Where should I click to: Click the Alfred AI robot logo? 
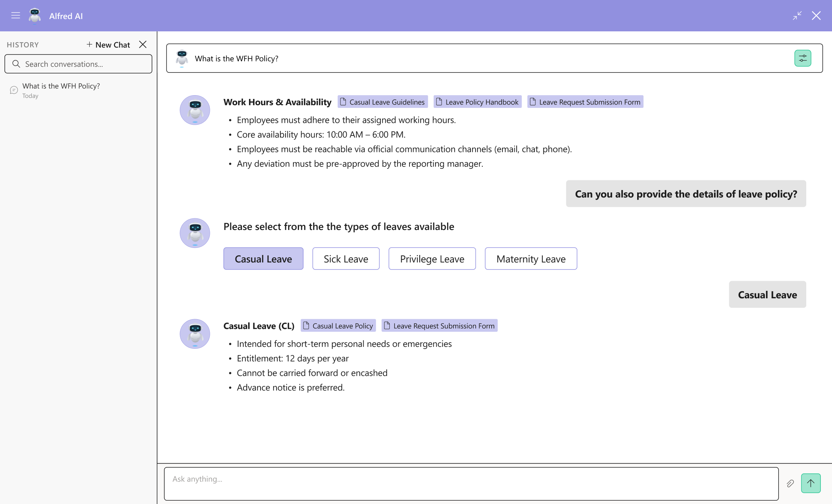[35, 16]
